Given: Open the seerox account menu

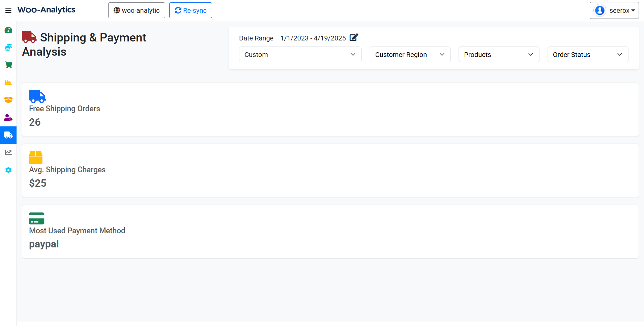Looking at the screenshot, I should (x=614, y=10).
